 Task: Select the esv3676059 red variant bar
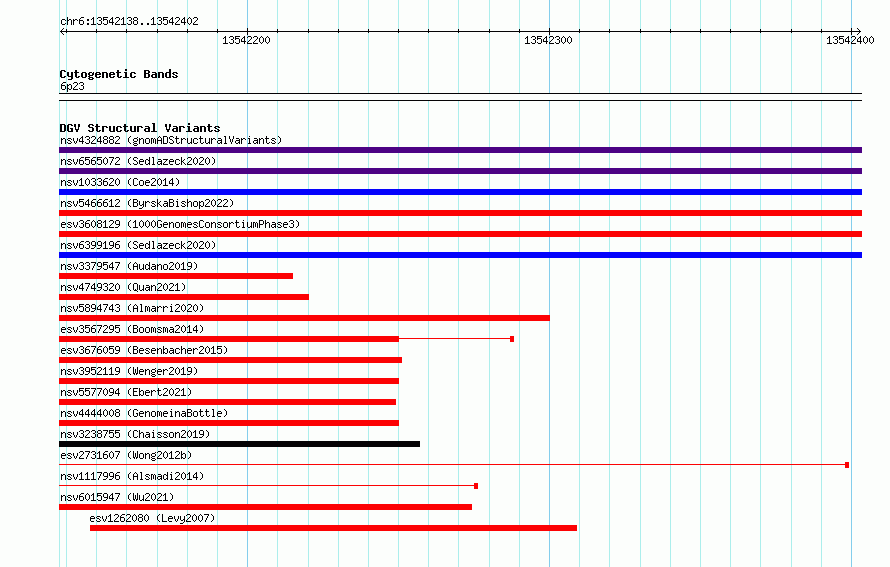[230, 360]
